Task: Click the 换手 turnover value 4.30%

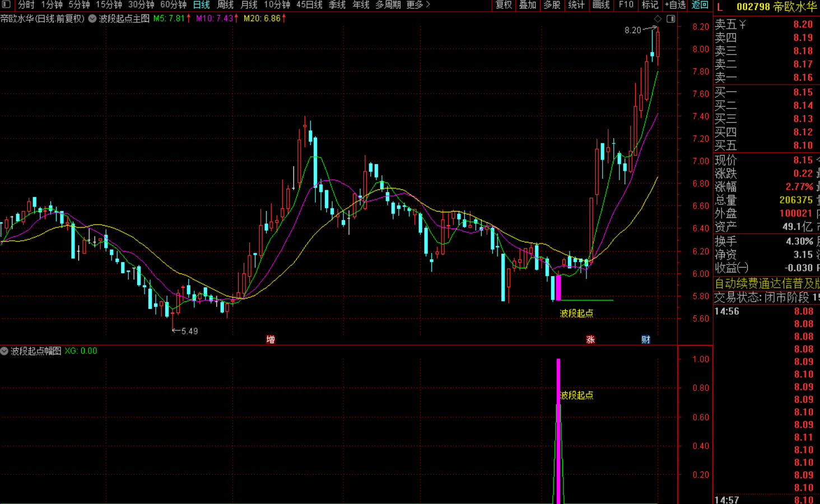Action: [x=799, y=241]
